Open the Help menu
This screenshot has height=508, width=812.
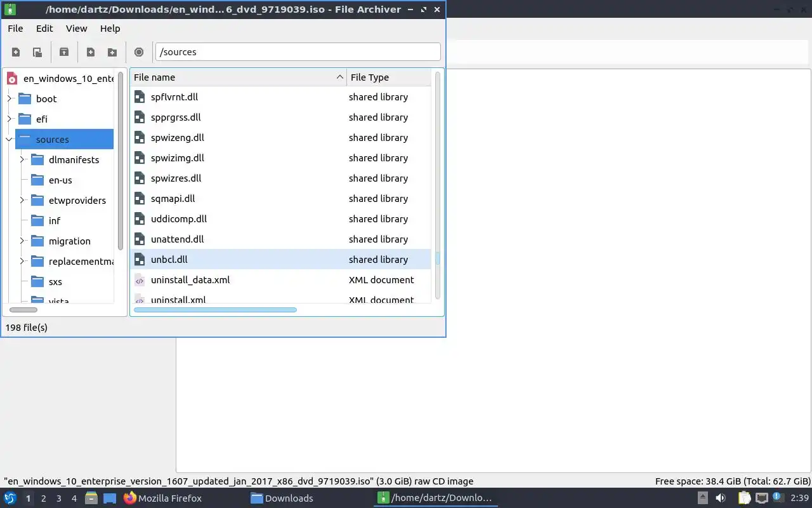[x=110, y=29]
